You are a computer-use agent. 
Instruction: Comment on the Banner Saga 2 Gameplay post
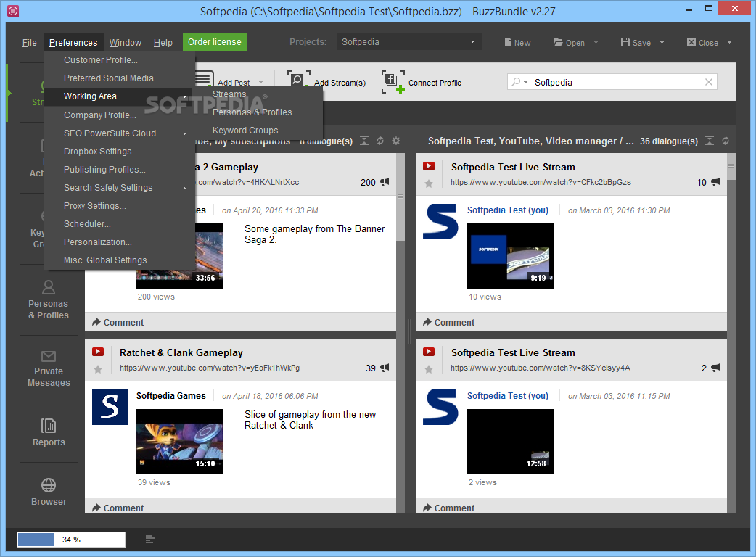pos(118,322)
